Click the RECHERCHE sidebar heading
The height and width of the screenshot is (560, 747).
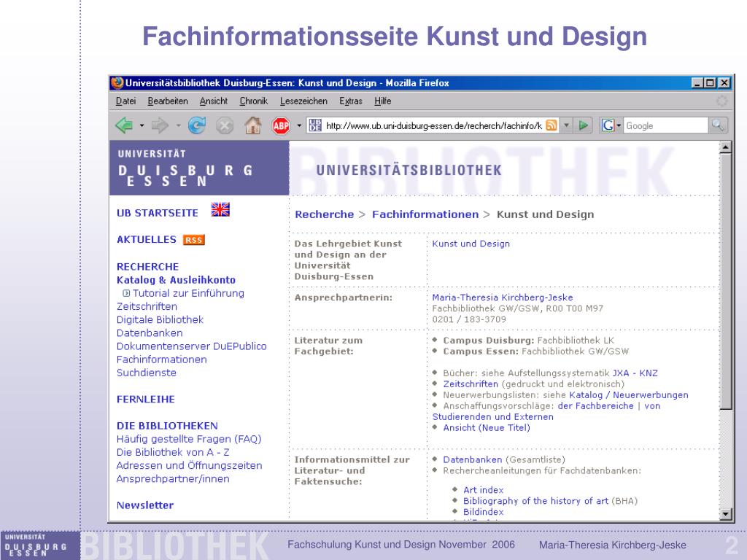(x=147, y=267)
